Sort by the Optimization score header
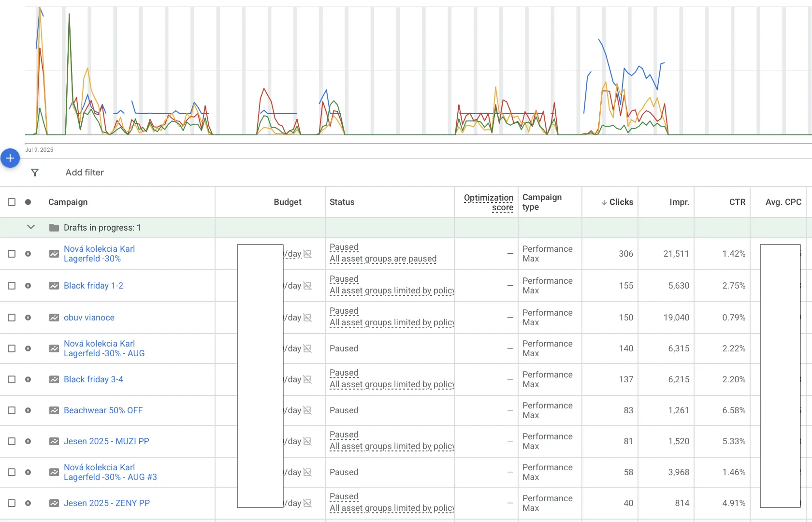The width and height of the screenshot is (812, 522). [489, 203]
